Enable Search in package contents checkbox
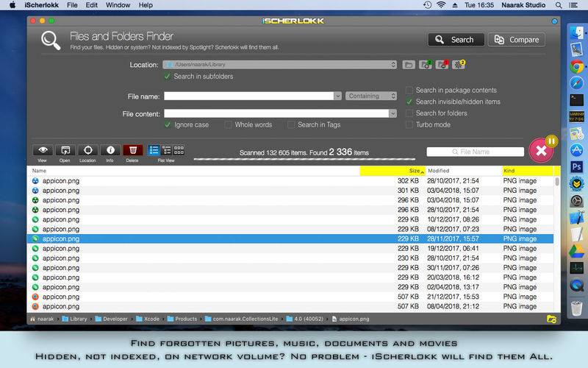Viewport: 588px width, 368px height. pos(409,90)
